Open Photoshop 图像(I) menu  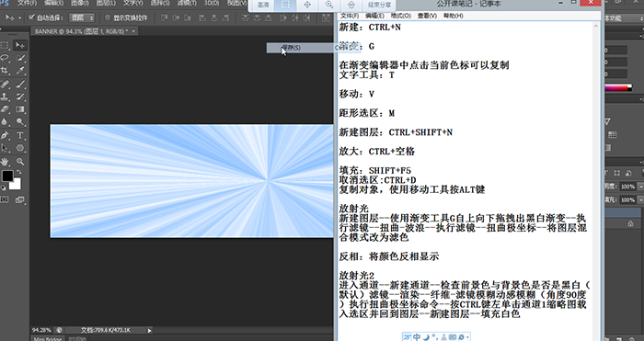[80, 4]
